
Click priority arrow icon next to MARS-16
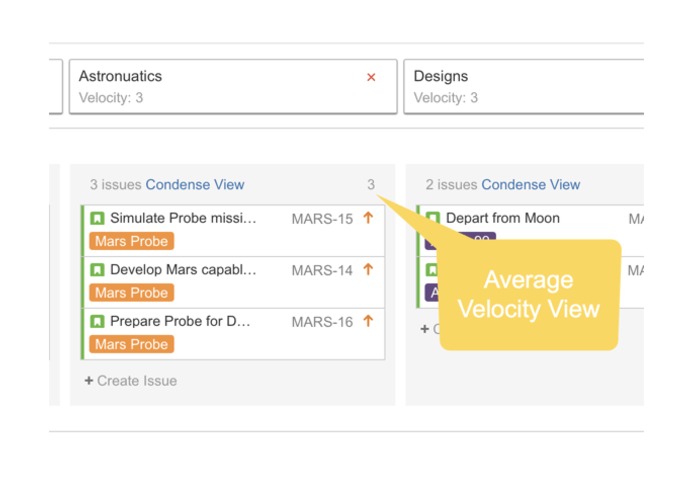coord(368,322)
